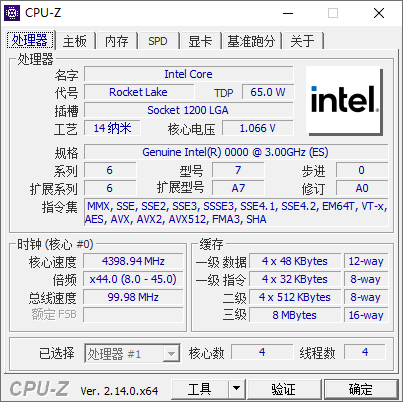Screen dimensions: 403x402
Task: Open the 关于 tab
Action: (x=303, y=41)
